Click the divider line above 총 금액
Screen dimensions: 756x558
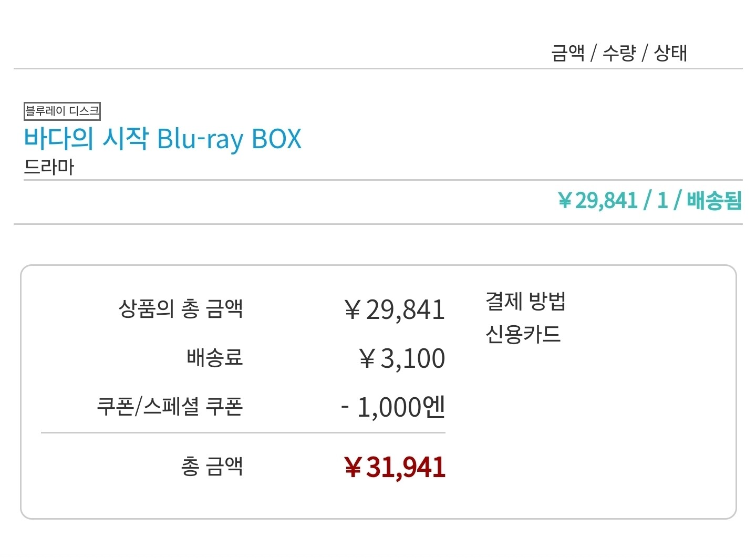243,433
